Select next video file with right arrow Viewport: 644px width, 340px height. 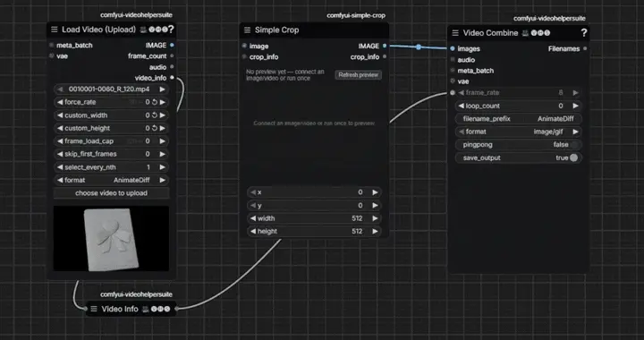tap(163, 89)
